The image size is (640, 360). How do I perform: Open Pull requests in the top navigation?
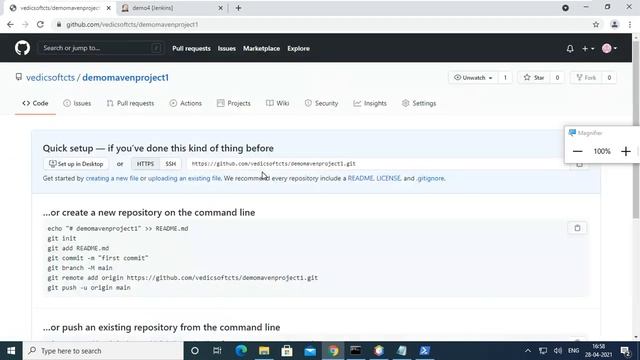tap(191, 49)
